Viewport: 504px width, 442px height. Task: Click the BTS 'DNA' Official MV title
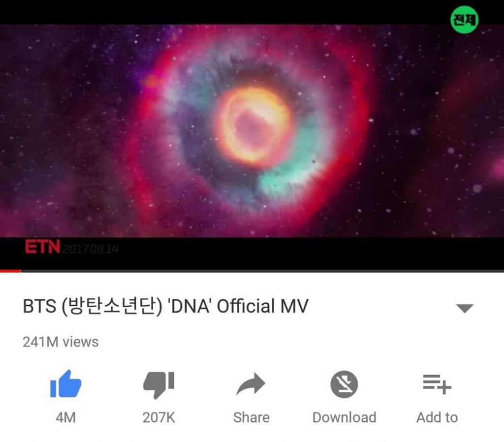coord(165,306)
